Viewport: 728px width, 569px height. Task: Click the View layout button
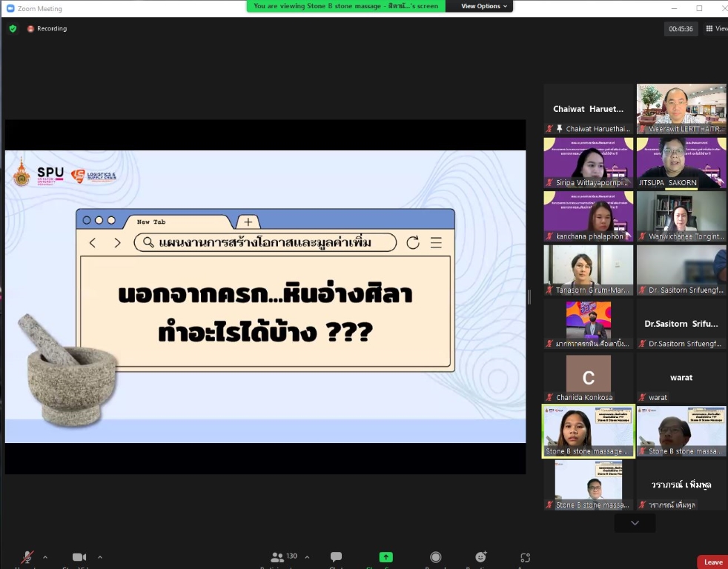tap(717, 29)
